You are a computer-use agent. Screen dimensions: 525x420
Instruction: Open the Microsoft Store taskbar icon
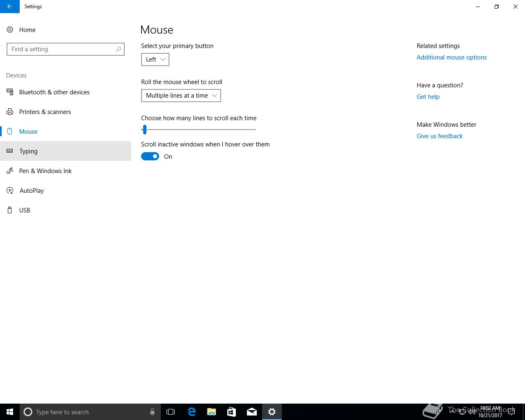[231, 412]
